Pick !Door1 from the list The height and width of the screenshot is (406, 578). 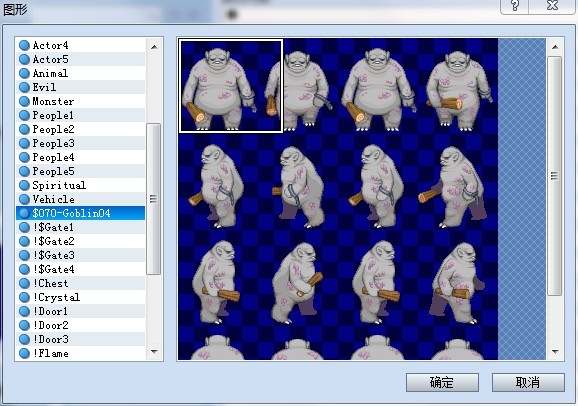tap(80, 311)
